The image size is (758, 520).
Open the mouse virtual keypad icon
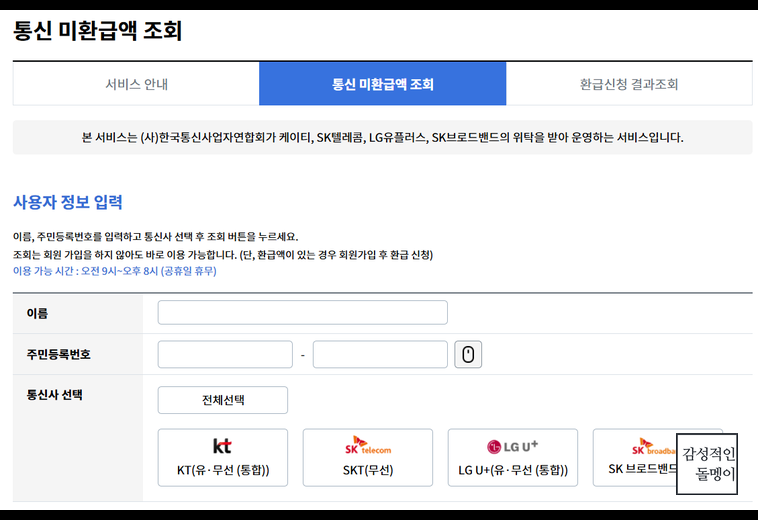click(x=468, y=354)
